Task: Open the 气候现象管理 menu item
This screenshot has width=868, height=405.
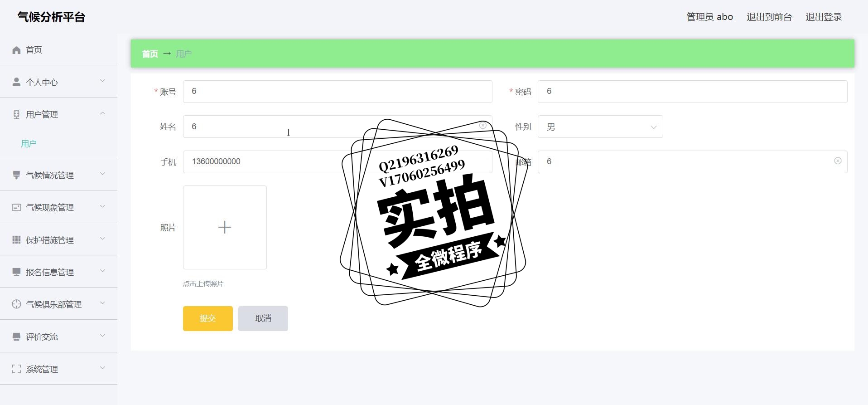Action: click(x=58, y=207)
